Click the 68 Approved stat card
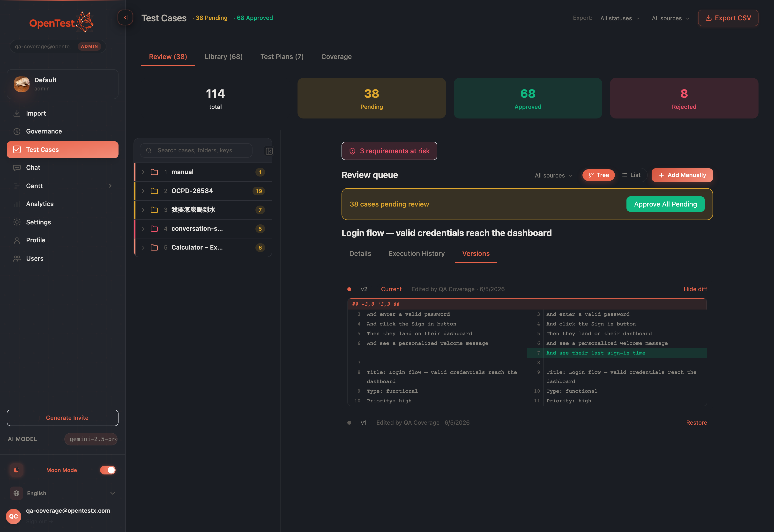The width and height of the screenshot is (774, 532). 528,98
